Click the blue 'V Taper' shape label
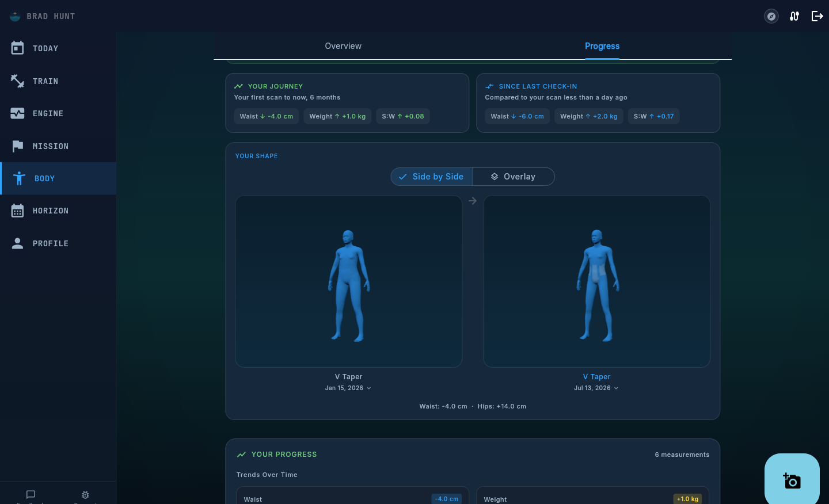Screen dimensions: 829x504 596,377
